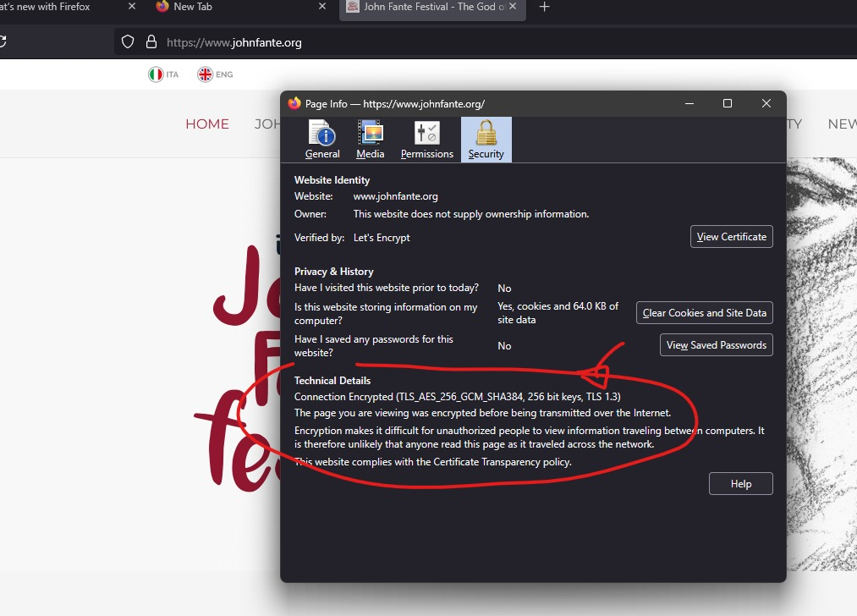The width and height of the screenshot is (857, 616).
Task: Open the shield tracking protection icon
Action: [x=128, y=42]
